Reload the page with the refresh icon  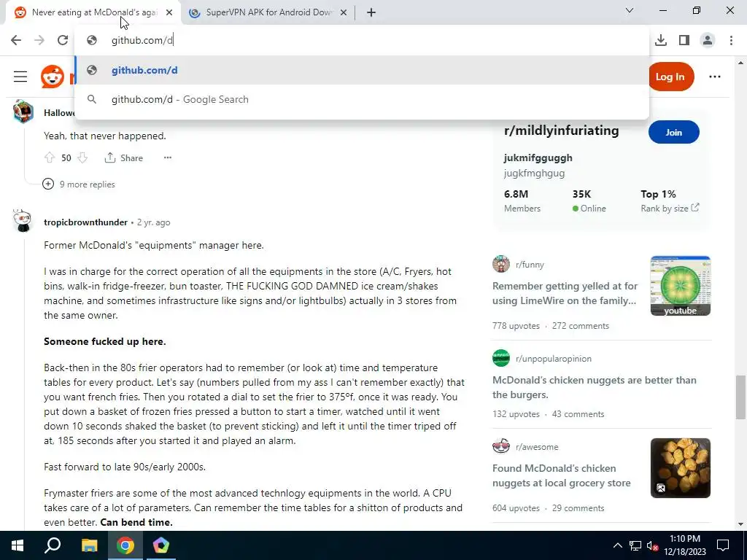[x=63, y=40]
